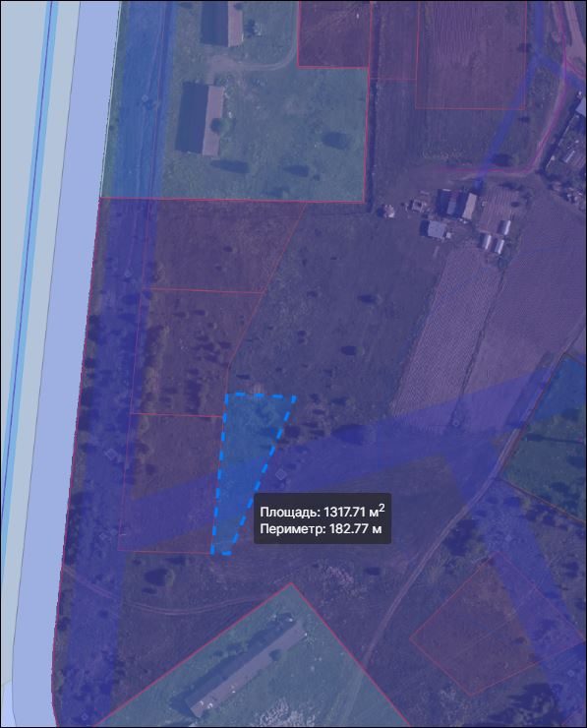Click the area and perimeter measurement tooltip
This screenshot has width=587, height=728.
(x=323, y=518)
